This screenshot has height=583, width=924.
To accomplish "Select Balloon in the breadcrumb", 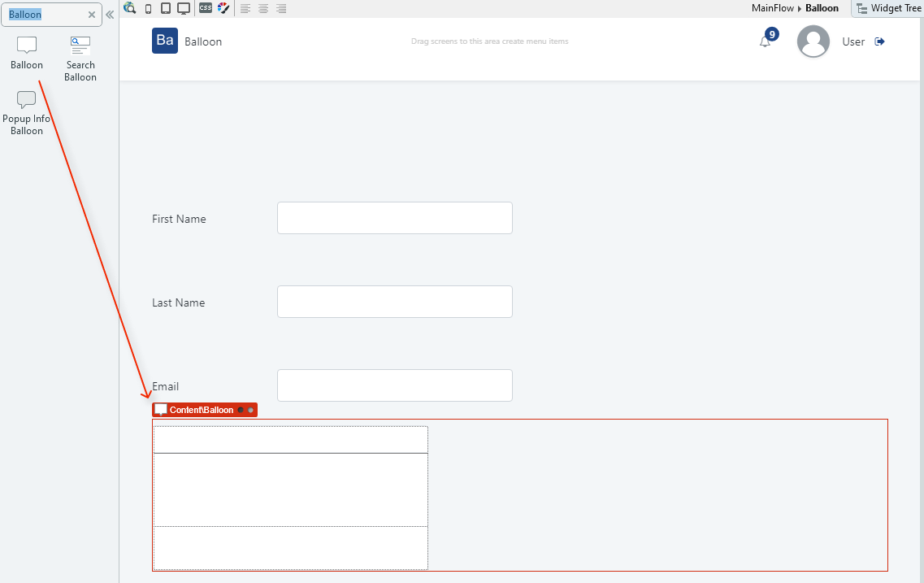I will (x=822, y=8).
